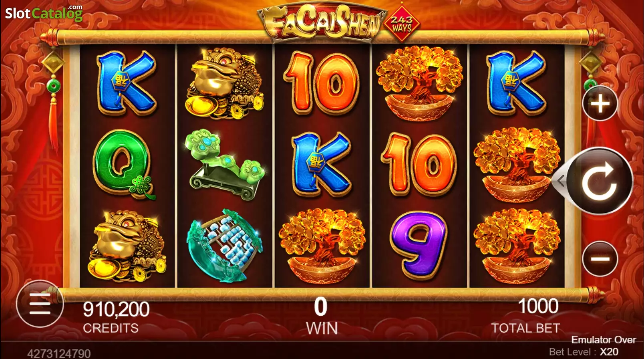Click the money tree at top of reel four

[419, 83]
